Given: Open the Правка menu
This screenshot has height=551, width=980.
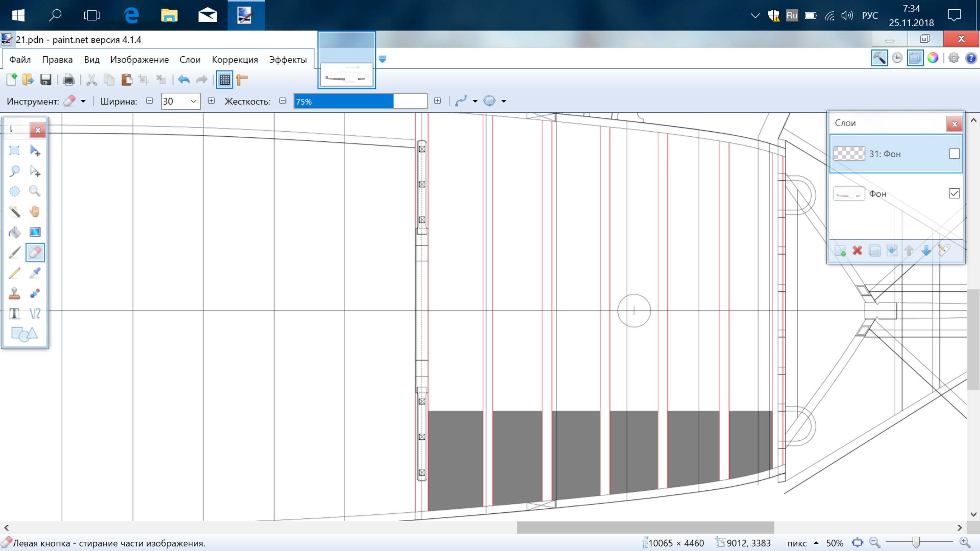Looking at the screenshot, I should [x=57, y=60].
